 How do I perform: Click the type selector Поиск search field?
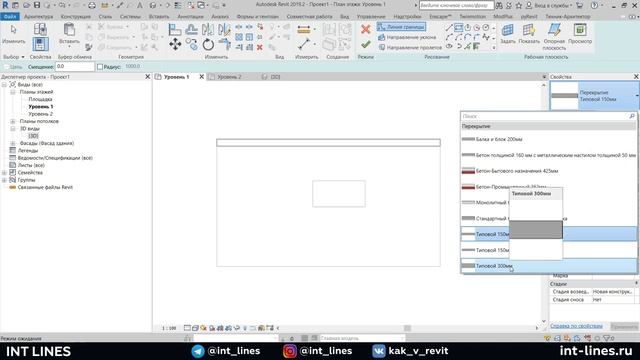point(545,116)
